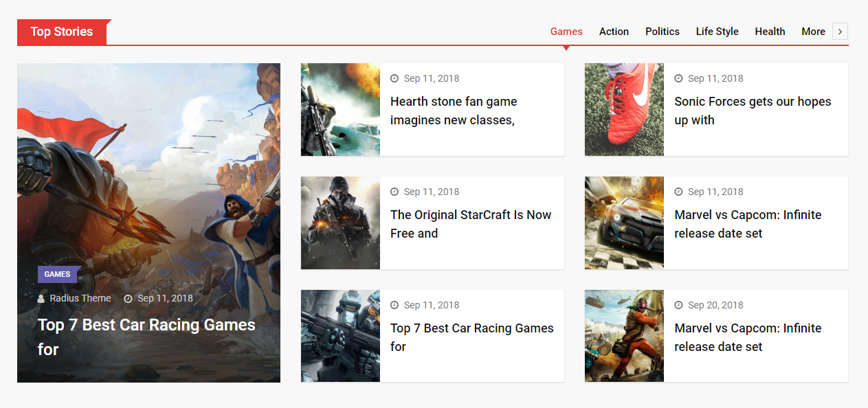Click the Sep 20, 2018 date text

(x=715, y=305)
